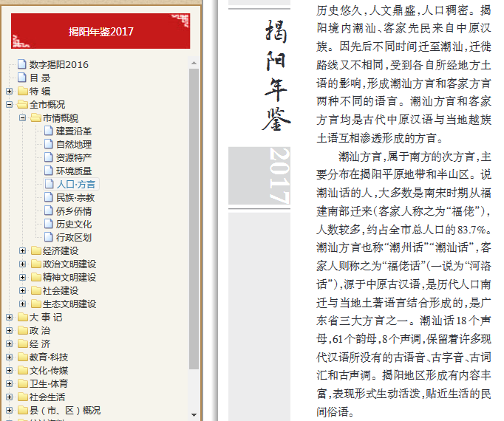
Task: Click the folder icon beside 经 济
Action: pyautogui.click(x=22, y=343)
